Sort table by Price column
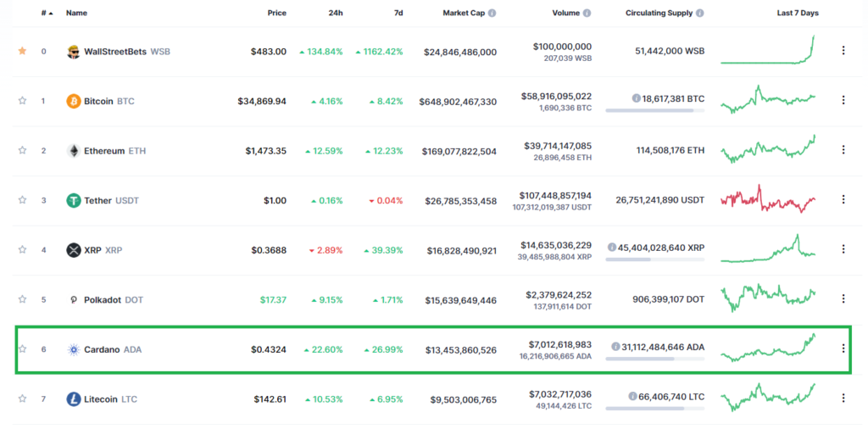Image resolution: width=868 pixels, height=429 pixels. coord(277,13)
